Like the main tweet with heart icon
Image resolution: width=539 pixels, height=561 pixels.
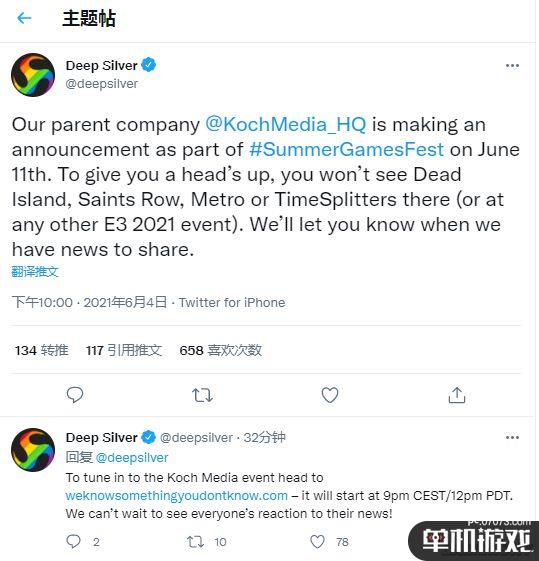tap(330, 395)
